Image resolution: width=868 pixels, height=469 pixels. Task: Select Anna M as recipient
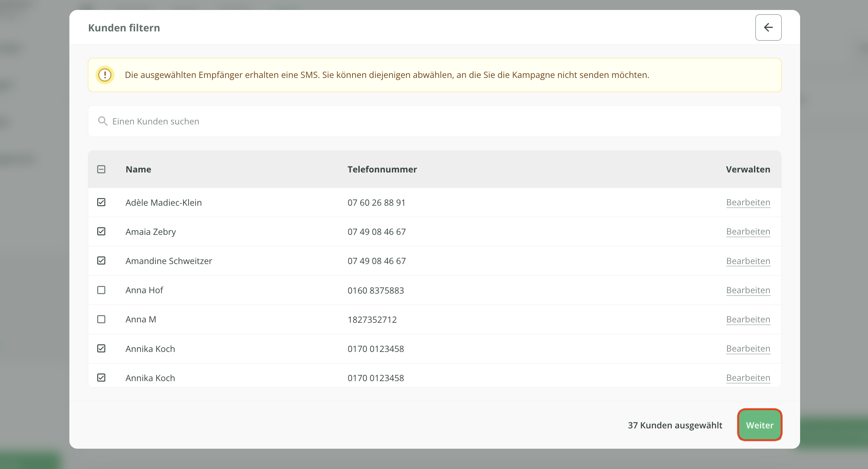(x=101, y=319)
